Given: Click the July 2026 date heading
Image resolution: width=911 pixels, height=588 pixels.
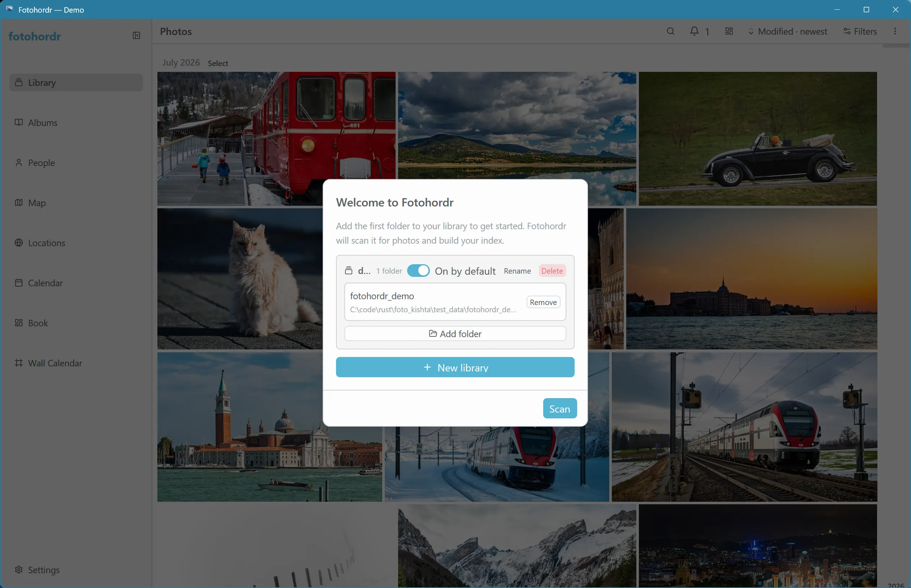Looking at the screenshot, I should [x=180, y=62].
